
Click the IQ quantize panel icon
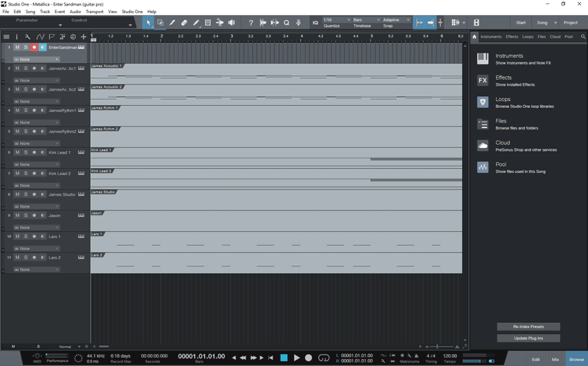[315, 23]
